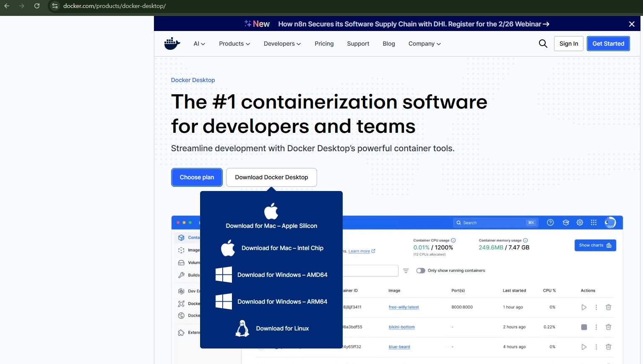Screen dimensions: 643x364
Task: Start the free-willy:latest container
Action: click(x=584, y=307)
